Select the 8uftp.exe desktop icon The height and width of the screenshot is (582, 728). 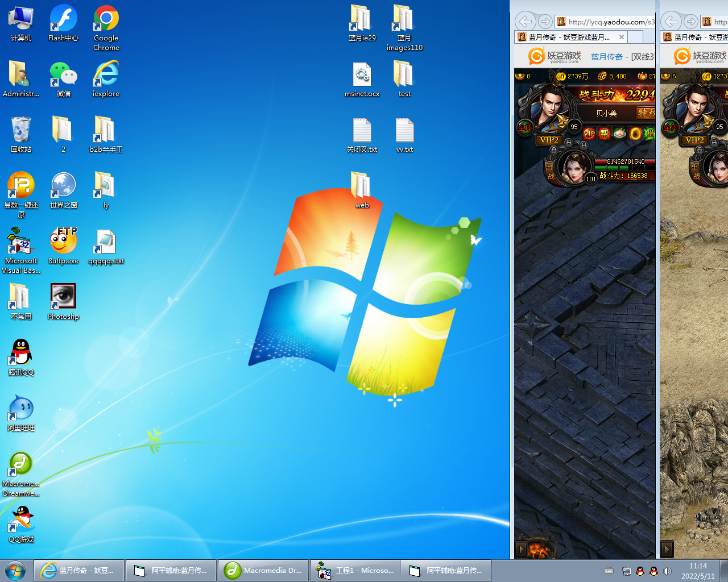click(63, 247)
